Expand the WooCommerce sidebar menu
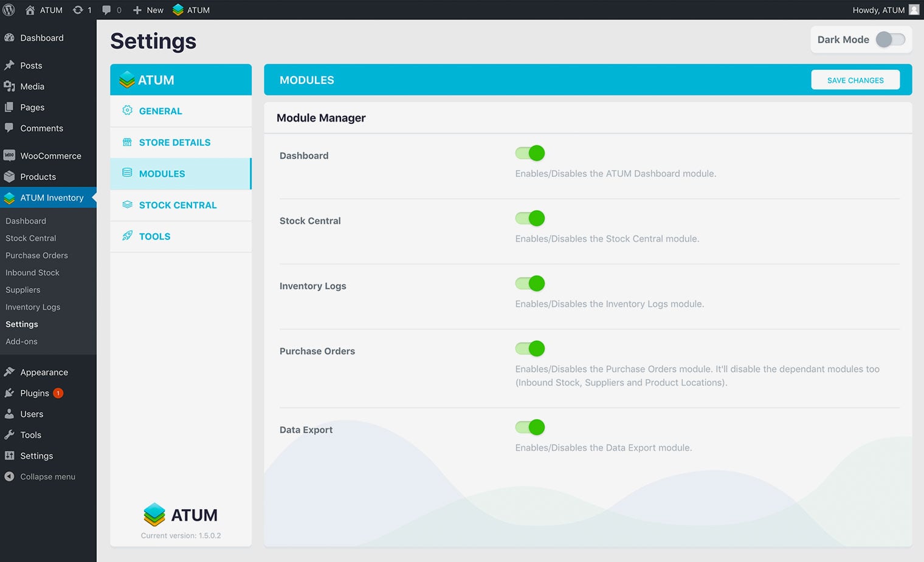 50,156
